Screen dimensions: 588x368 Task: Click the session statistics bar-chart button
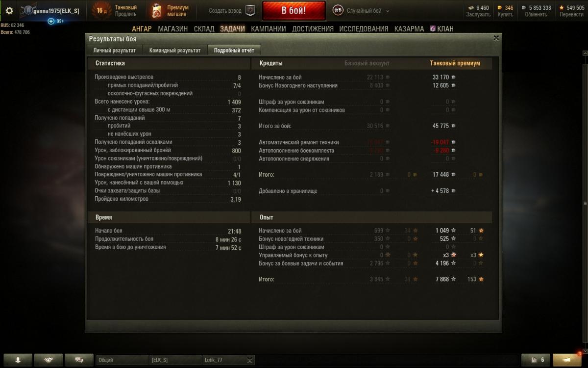(x=536, y=360)
